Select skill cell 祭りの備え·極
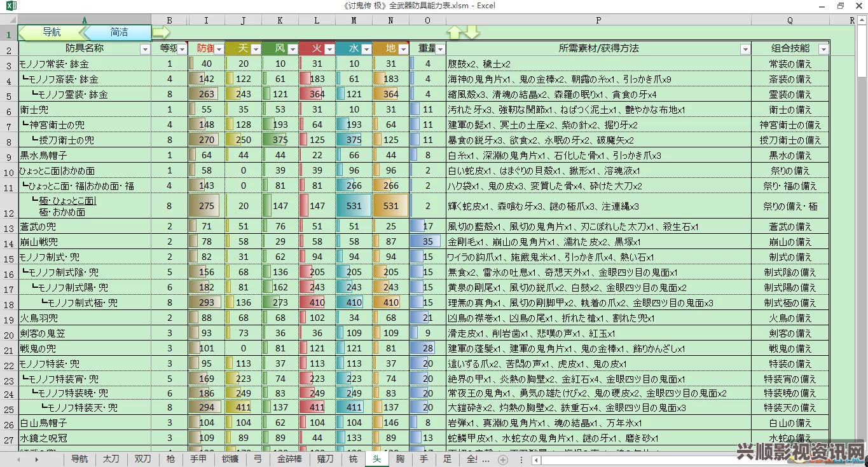 tap(790, 206)
